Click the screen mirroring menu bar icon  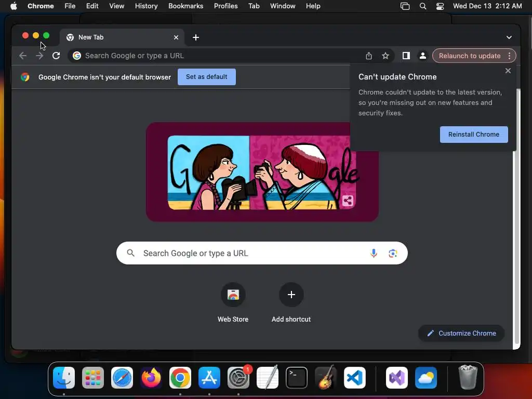pyautogui.click(x=405, y=6)
